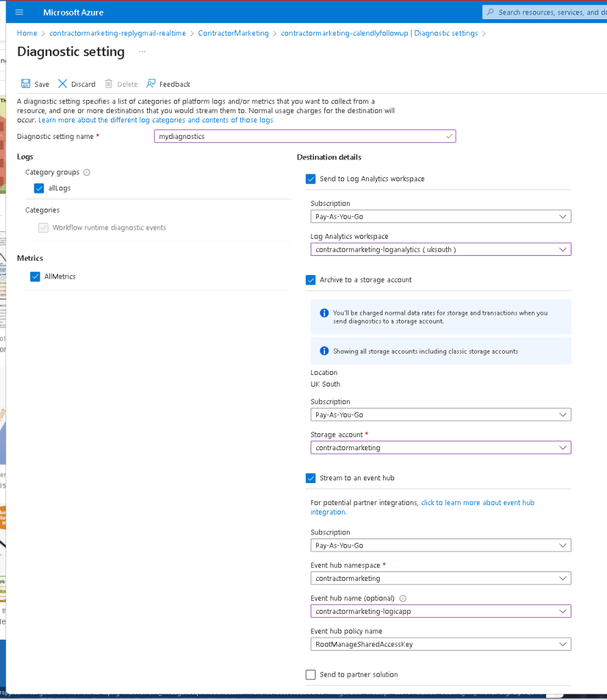Open the Azure portal hamburger menu
607x700 pixels.
tap(19, 12)
